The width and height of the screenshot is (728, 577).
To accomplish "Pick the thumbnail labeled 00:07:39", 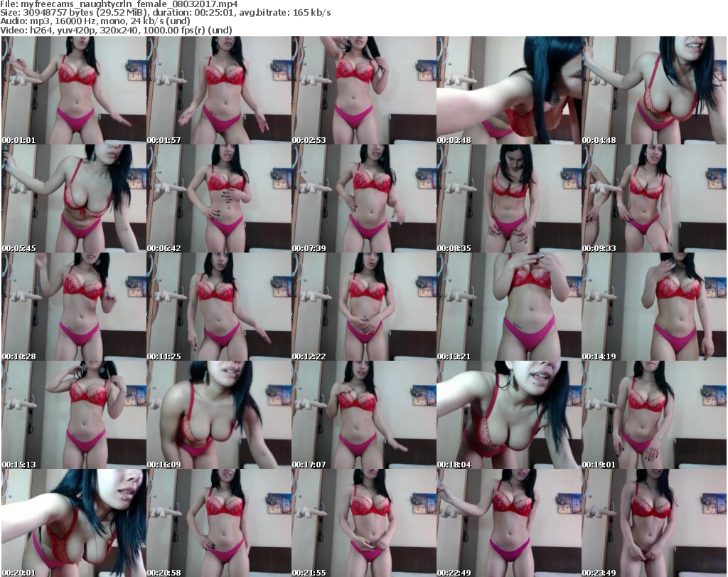I will tap(364, 198).
